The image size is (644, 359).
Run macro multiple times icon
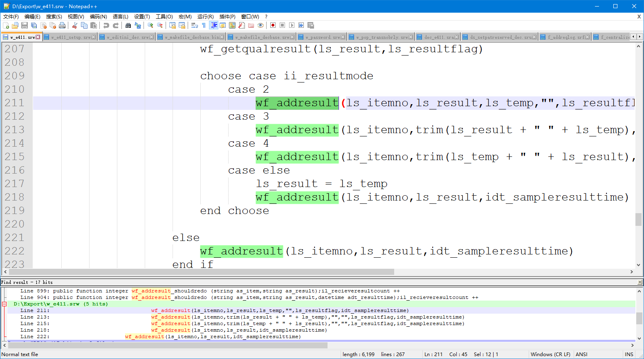tap(301, 25)
